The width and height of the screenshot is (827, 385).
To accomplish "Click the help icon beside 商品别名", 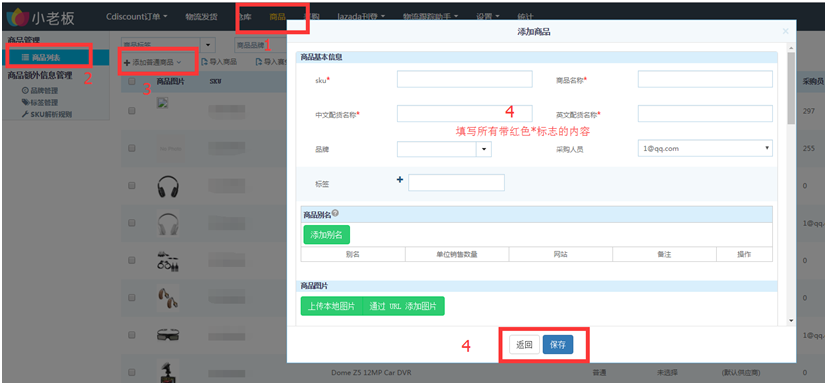I will pos(335,214).
